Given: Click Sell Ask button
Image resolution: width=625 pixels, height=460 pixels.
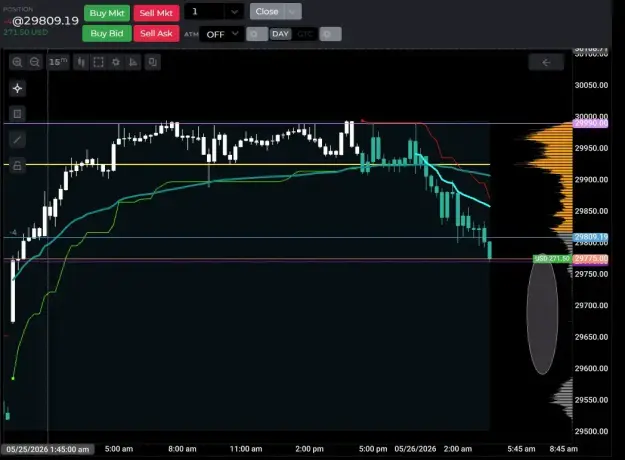Looking at the screenshot, I should coord(156,33).
